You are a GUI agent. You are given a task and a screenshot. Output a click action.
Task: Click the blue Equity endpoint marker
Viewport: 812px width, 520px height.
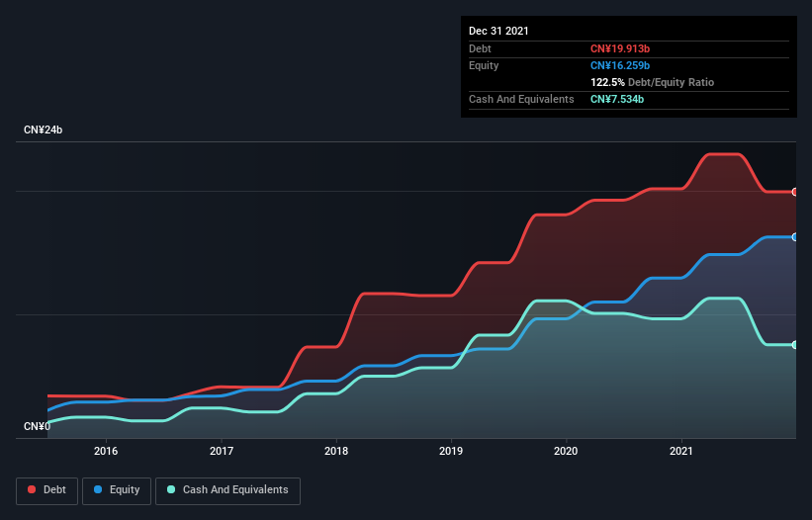(795, 237)
